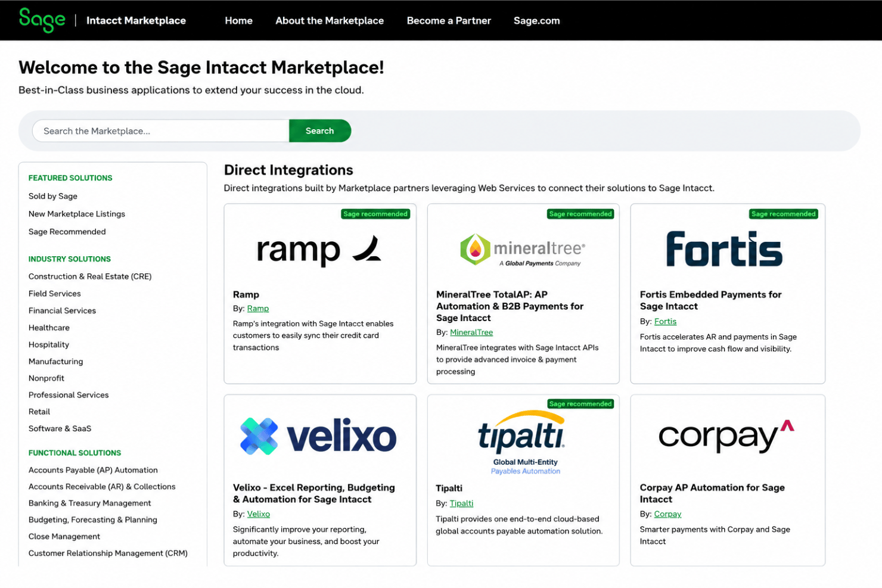The image size is (882, 588).
Task: Open Budgeting, Forecasting & Planning
Action: point(93,520)
